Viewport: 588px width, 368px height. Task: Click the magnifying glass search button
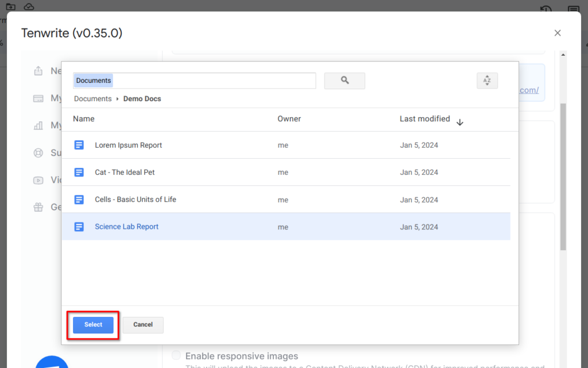[345, 80]
